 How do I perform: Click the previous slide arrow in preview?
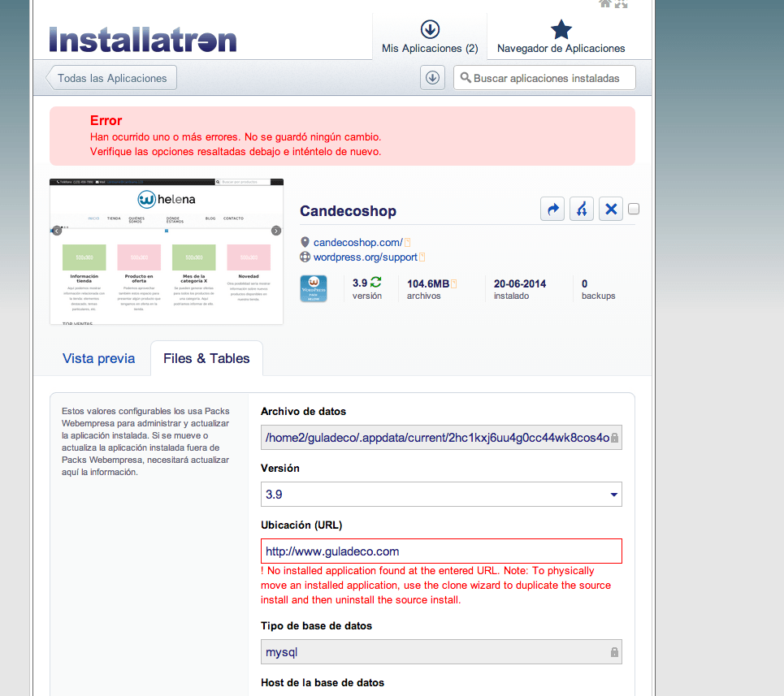coord(57,231)
